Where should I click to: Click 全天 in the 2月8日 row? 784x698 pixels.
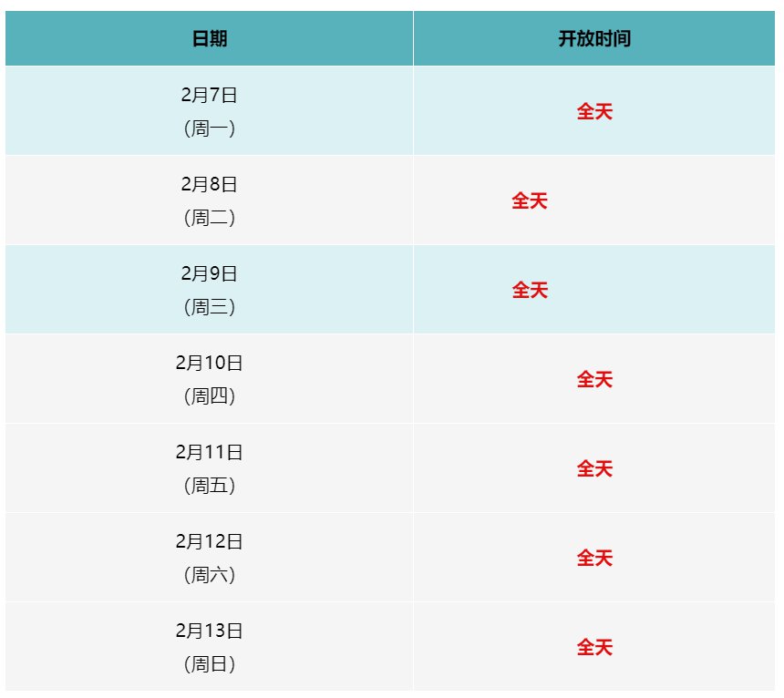point(530,201)
